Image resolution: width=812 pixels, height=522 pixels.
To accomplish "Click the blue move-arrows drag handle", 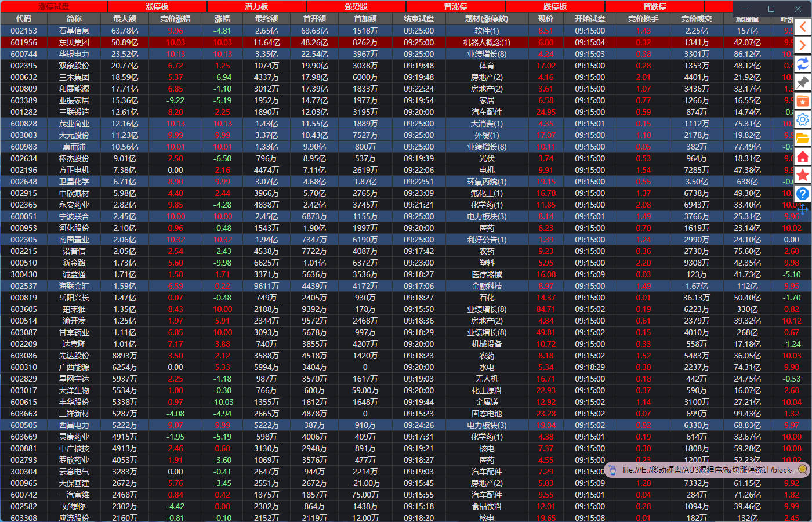I will click(803, 209).
